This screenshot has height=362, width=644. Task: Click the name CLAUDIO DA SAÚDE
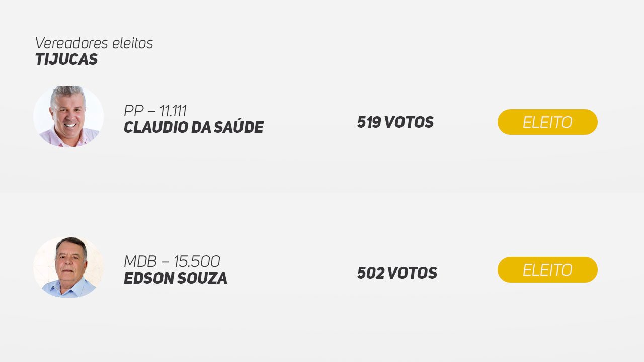[194, 127]
